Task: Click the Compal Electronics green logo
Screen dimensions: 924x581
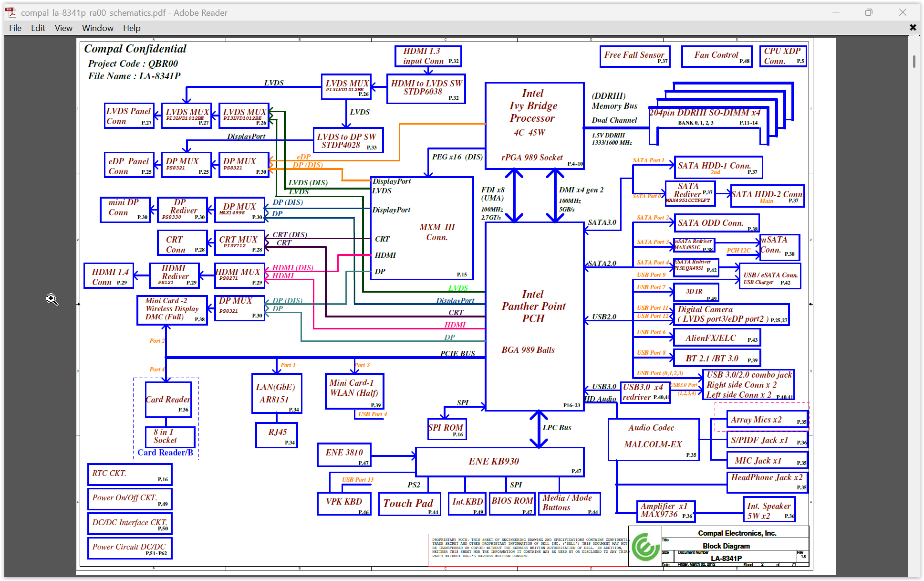Action: pos(645,547)
